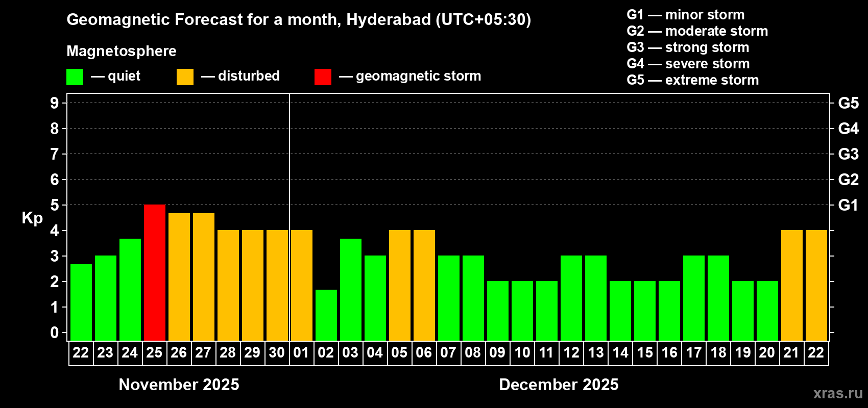This screenshot has width=868, height=408.
Task: Select the green bar for December 12
Action: point(571,298)
